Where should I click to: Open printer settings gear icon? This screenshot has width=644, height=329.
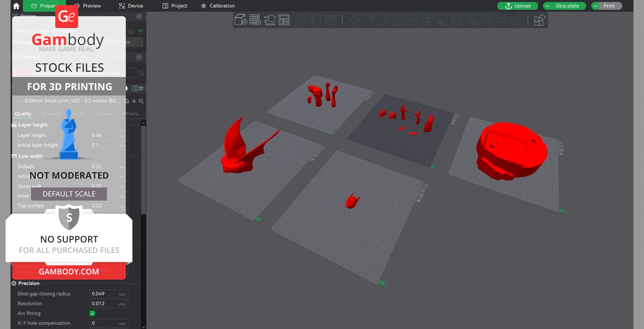(x=139, y=16)
